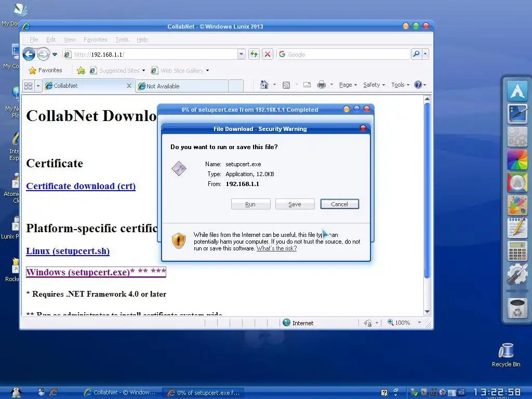
Task: Open the View menu
Action: (x=70, y=39)
